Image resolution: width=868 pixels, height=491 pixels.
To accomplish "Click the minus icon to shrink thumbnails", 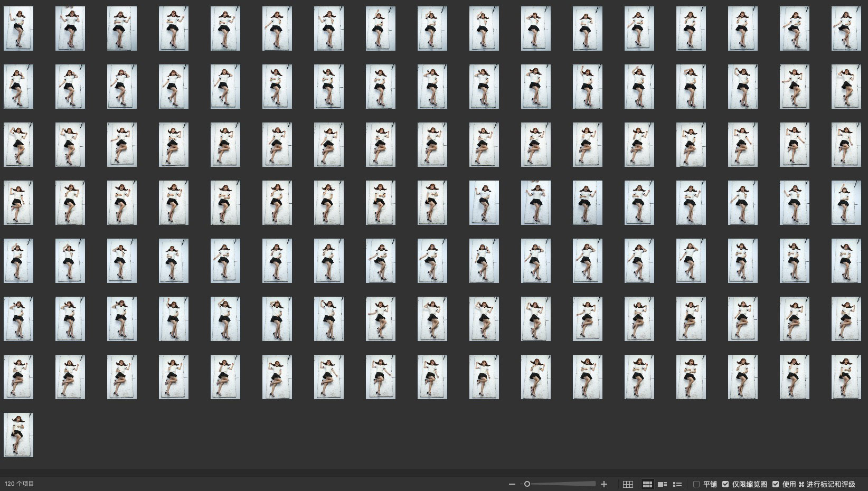I will point(511,484).
